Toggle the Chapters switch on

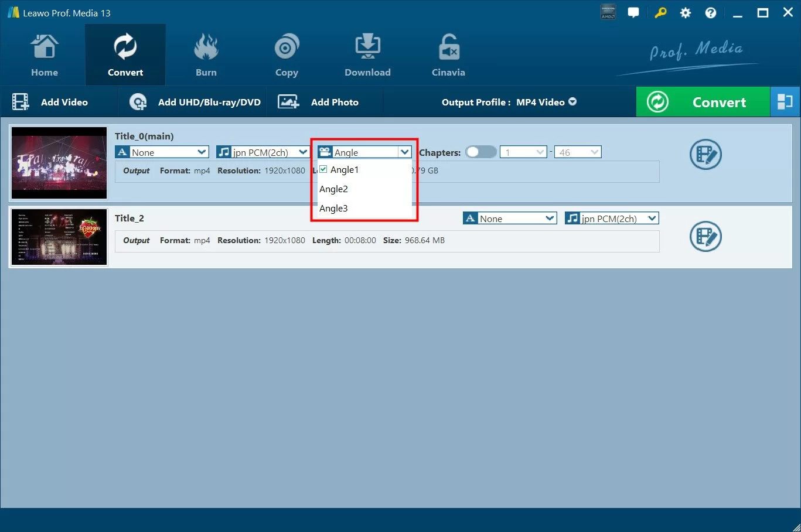[x=480, y=152]
